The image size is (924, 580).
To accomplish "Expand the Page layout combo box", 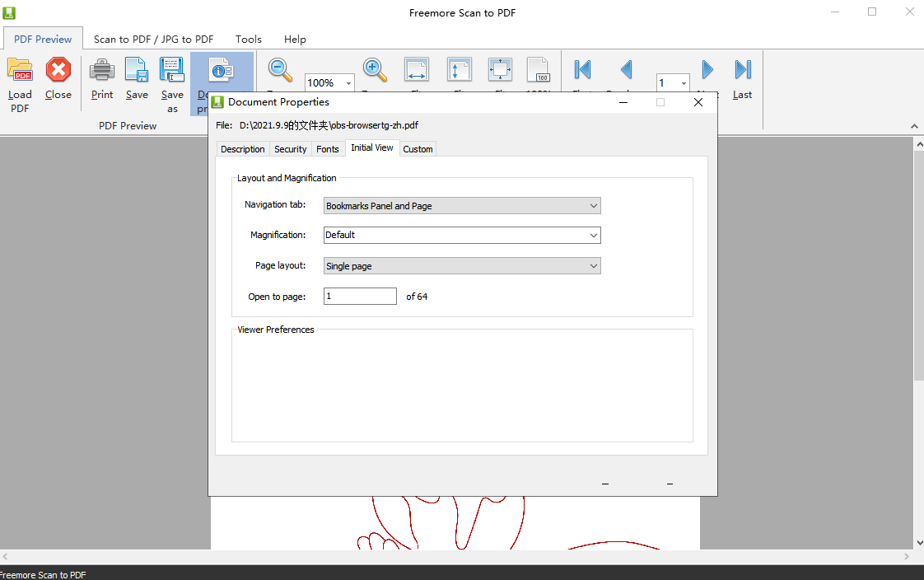I will point(594,266).
